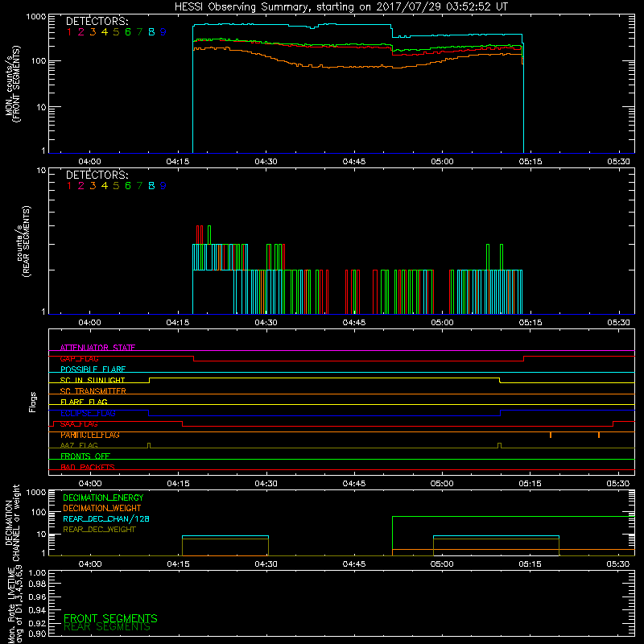The width and height of the screenshot is (644, 644).
Task: Click the GAP_FLAG label
Action: pyautogui.click(x=79, y=358)
